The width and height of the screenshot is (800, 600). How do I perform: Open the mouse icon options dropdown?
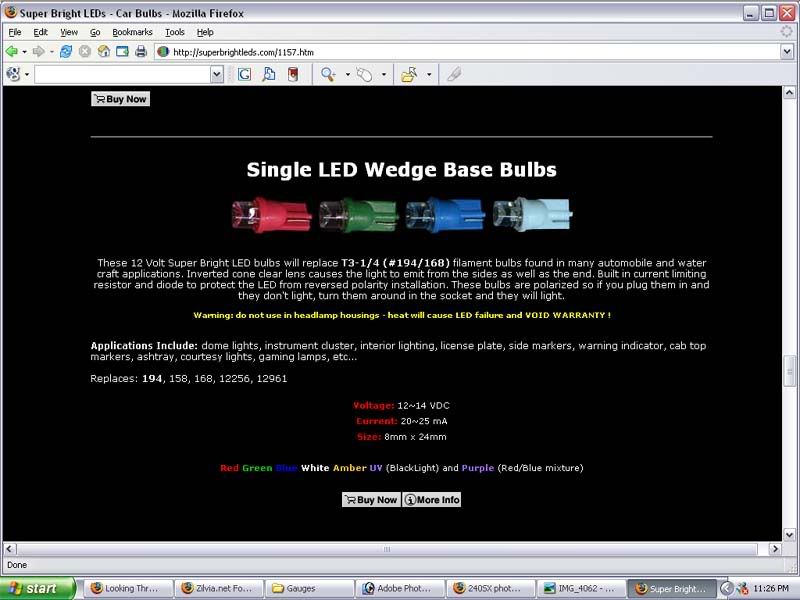coord(384,74)
